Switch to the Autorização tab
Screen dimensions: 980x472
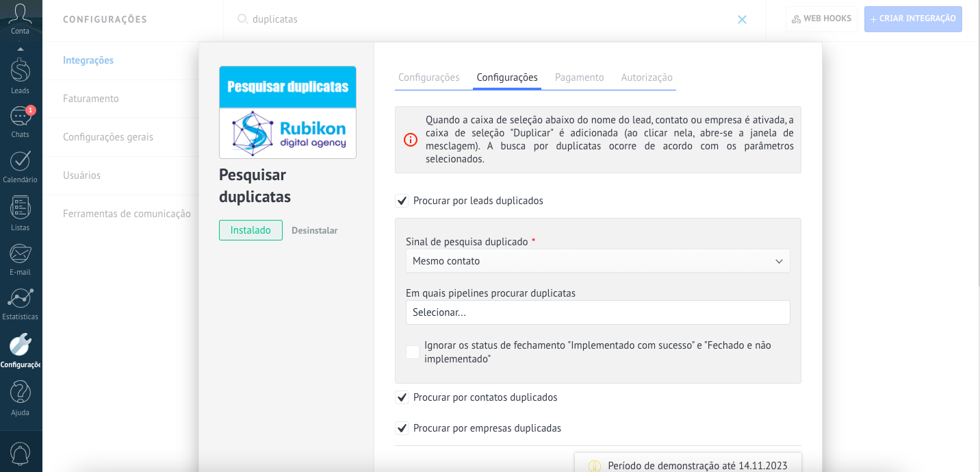pos(647,77)
